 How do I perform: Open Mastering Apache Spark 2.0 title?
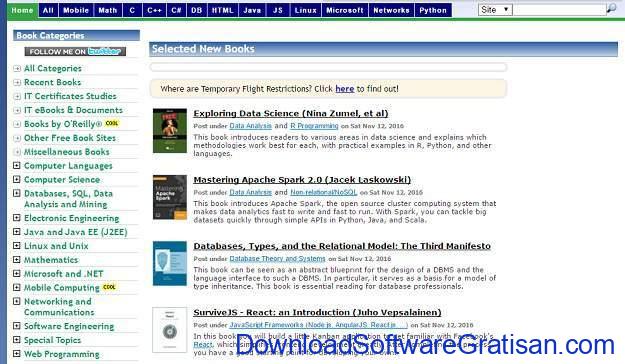click(302, 180)
